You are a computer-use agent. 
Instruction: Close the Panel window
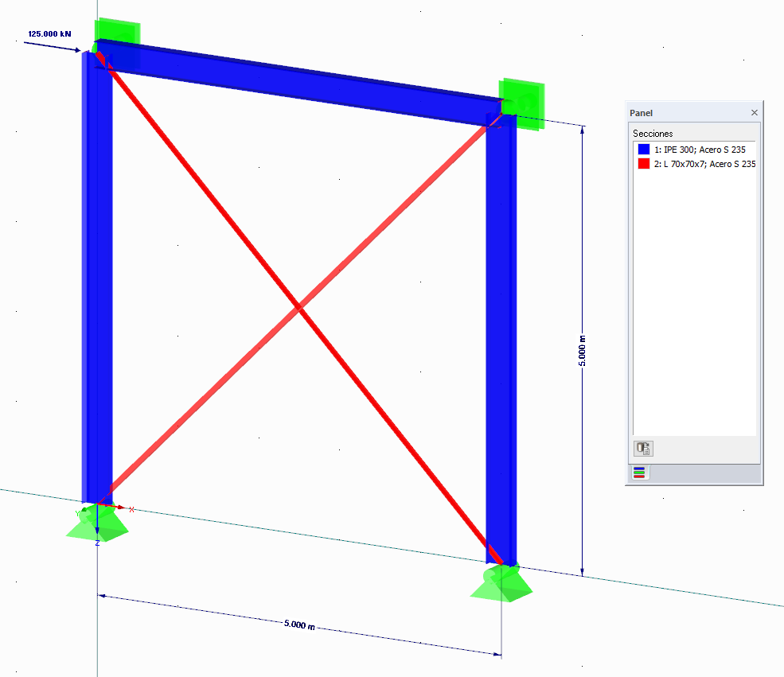(x=754, y=113)
